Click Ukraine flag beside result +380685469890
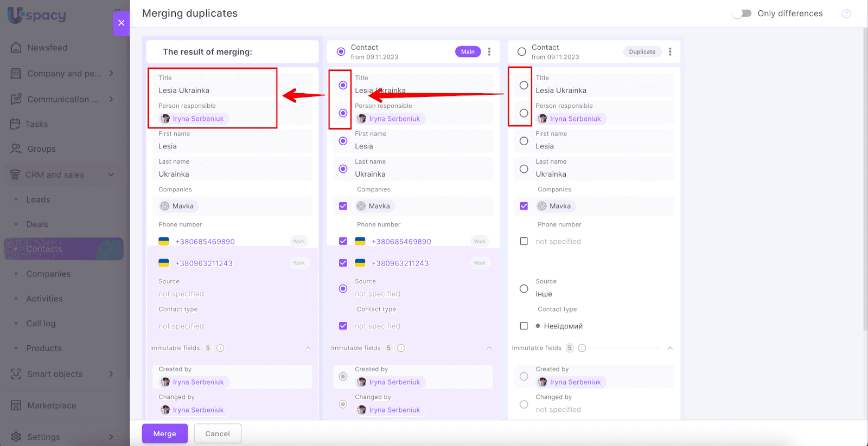 click(x=164, y=241)
